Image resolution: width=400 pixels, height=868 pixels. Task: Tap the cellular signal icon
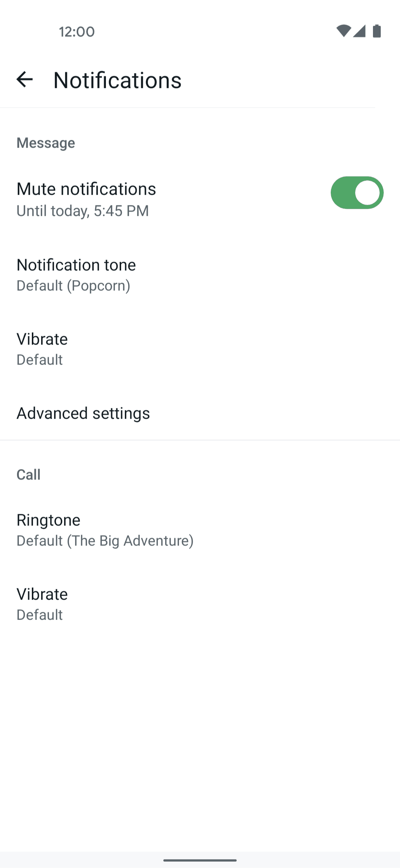[x=359, y=31]
